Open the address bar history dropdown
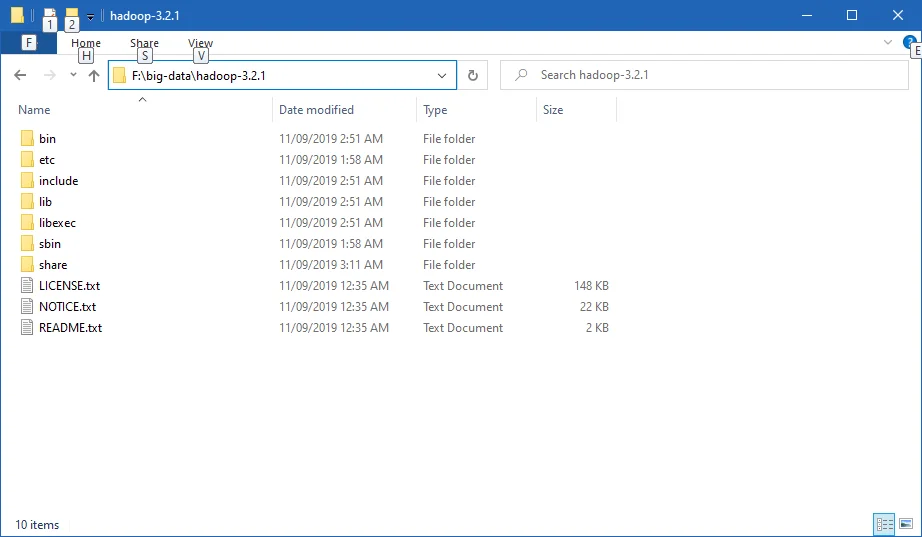Image resolution: width=922 pixels, height=537 pixels. pyautogui.click(x=442, y=75)
